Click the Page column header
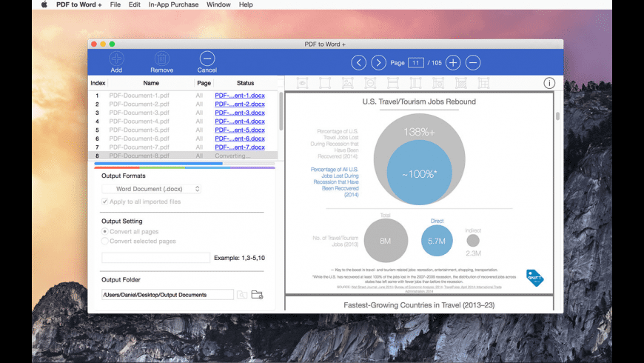Screen dimensions: 644x363 click(x=204, y=83)
